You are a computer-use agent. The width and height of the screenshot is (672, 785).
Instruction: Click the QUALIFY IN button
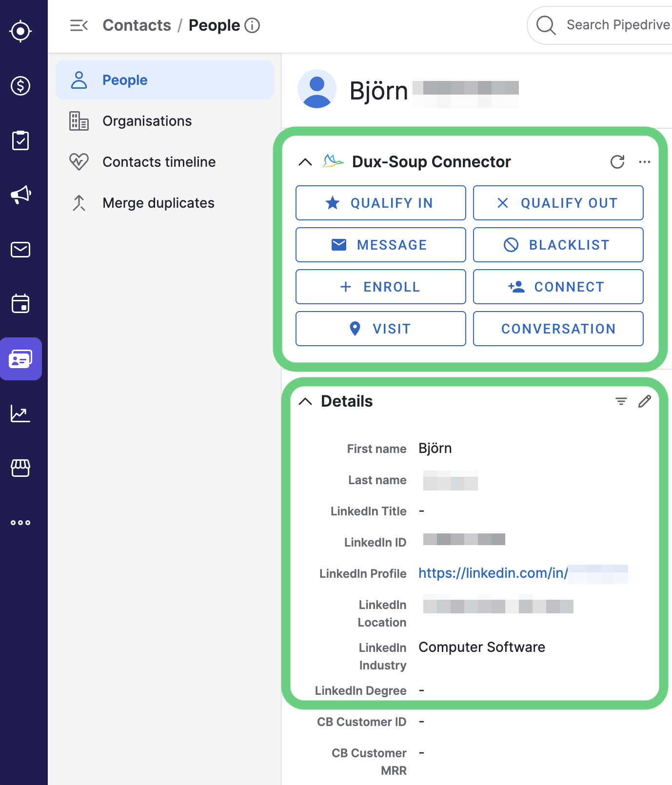381,203
